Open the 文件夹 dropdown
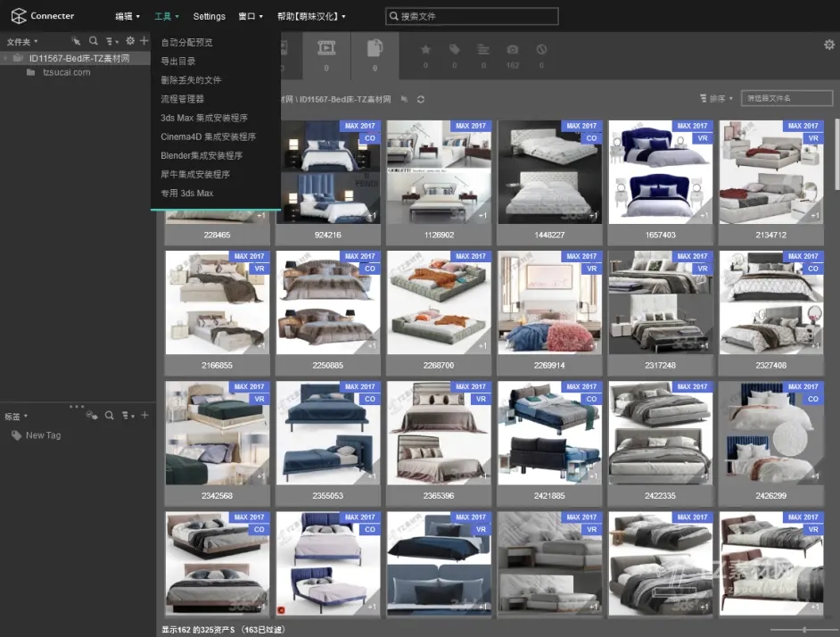This screenshot has height=637, width=840. tap(20, 41)
